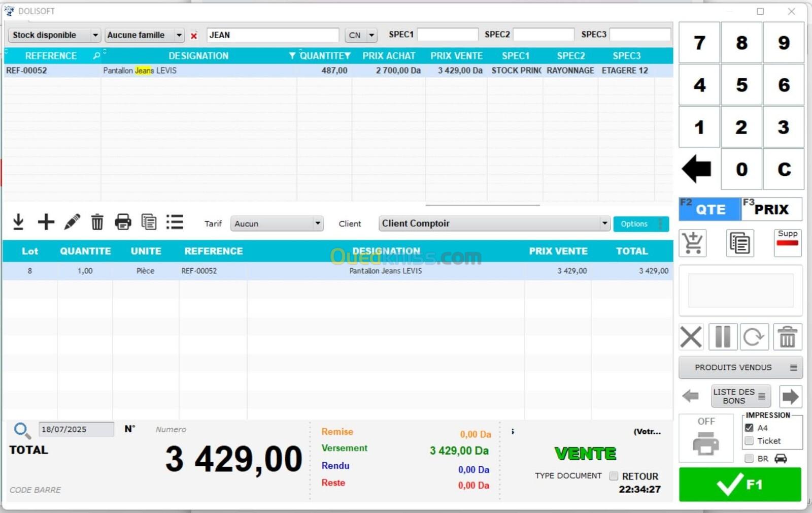
Task: Click the X cancel sale icon
Action: [691, 337]
